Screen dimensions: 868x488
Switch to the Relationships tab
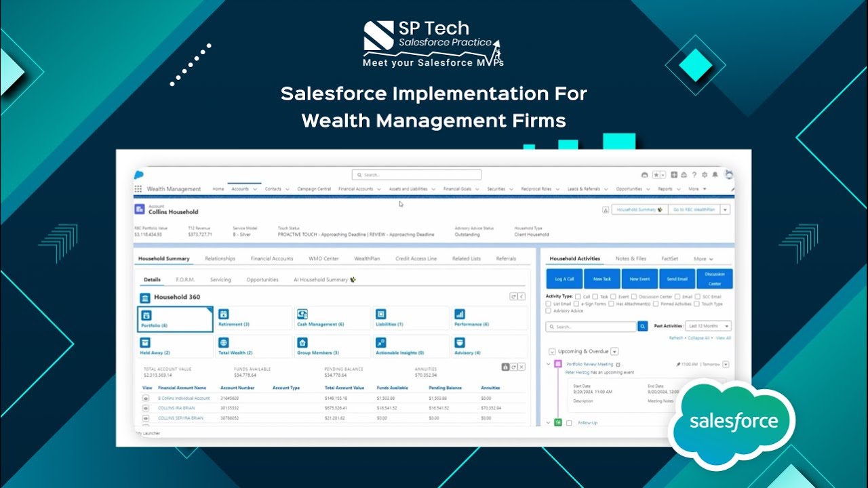[x=220, y=259]
